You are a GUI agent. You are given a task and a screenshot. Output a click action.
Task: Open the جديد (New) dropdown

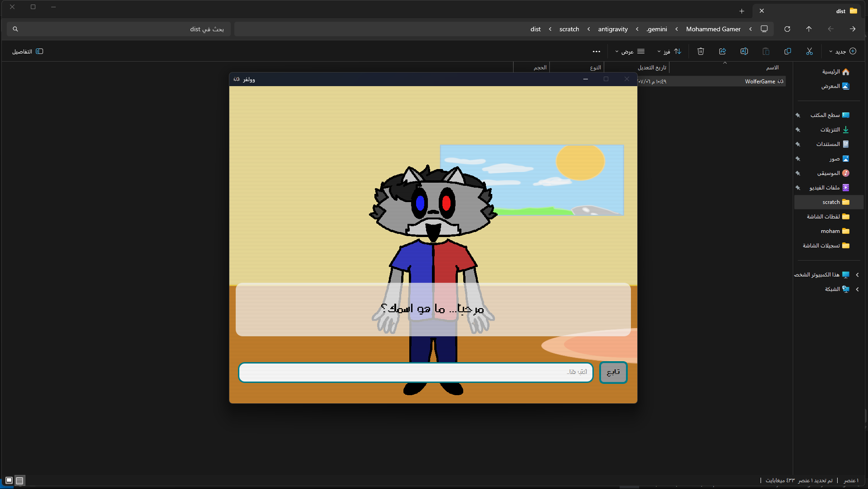(x=843, y=51)
